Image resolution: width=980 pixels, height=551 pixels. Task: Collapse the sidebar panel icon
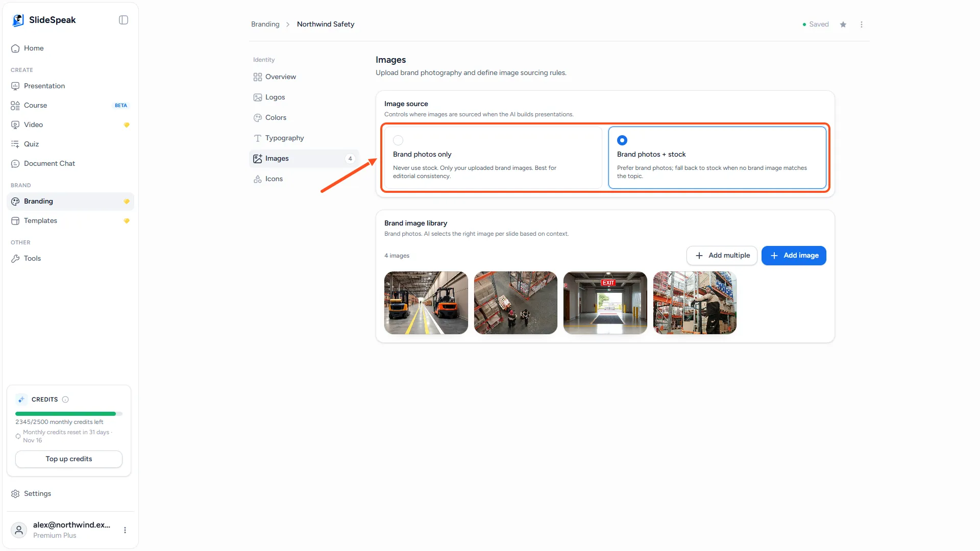124,20
